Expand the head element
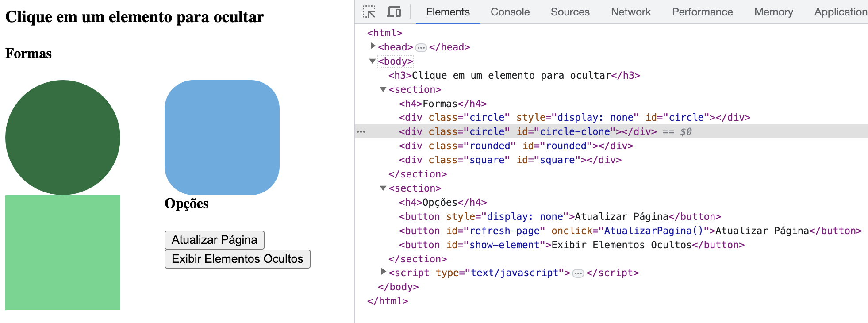 [x=373, y=46]
